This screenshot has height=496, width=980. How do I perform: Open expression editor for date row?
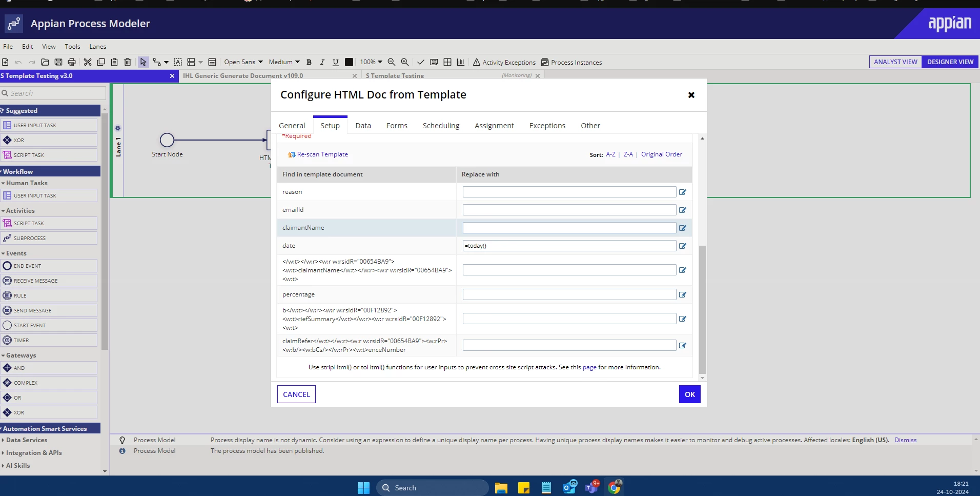(x=683, y=246)
